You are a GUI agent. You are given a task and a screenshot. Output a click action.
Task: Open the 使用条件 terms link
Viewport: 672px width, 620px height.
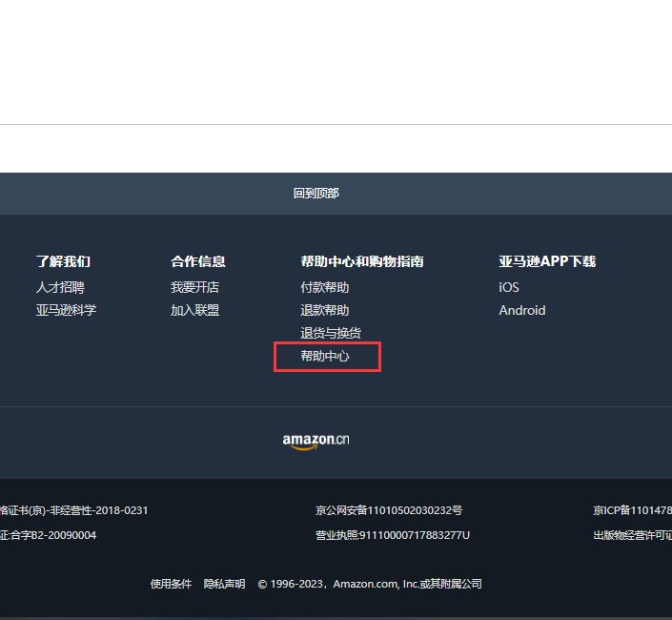pos(171,584)
